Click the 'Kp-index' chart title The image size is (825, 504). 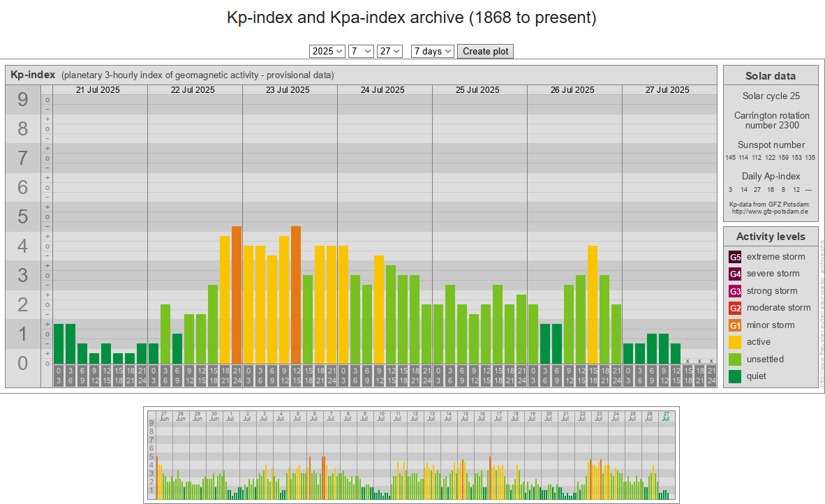coord(33,75)
